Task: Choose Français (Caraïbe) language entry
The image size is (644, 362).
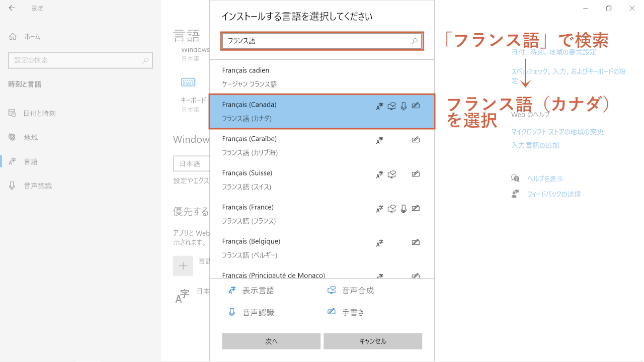Action: tap(322, 145)
